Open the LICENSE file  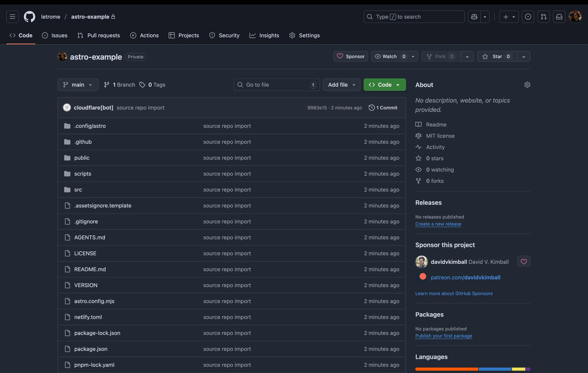(85, 253)
